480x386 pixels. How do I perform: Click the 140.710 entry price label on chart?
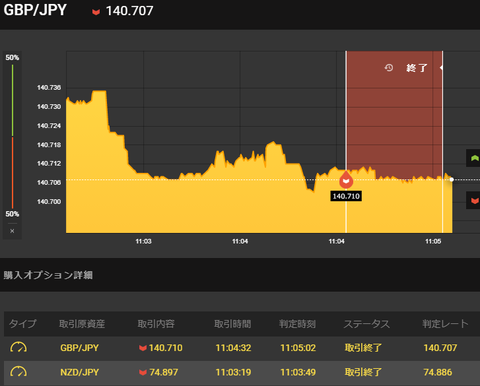click(x=346, y=196)
